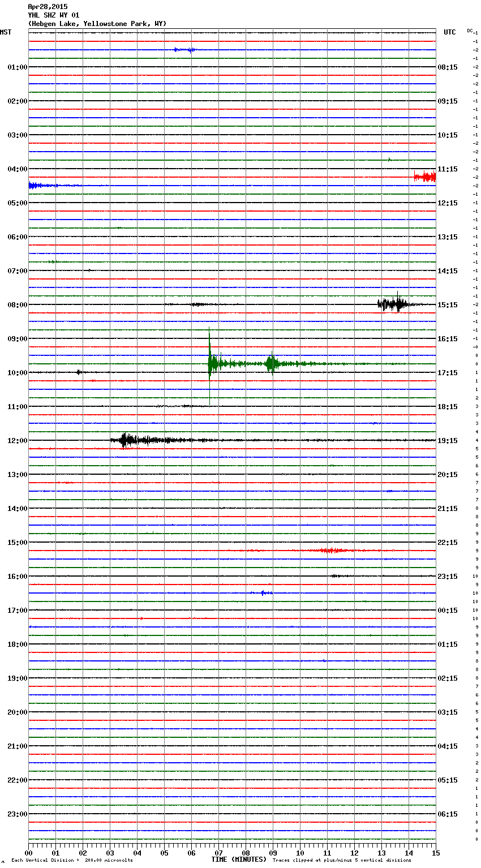Screen dimensions: 481x868
Task: Click the MST label "15:00"
Action: point(18,543)
